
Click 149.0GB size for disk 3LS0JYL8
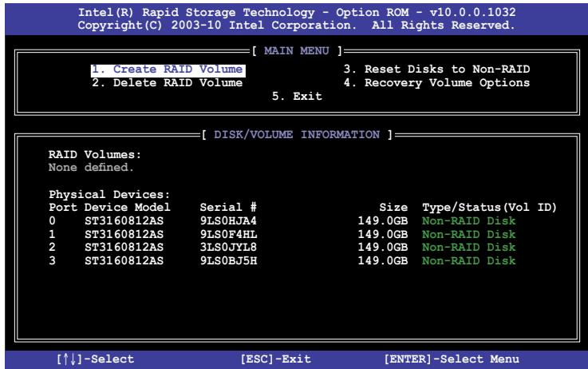tap(383, 248)
